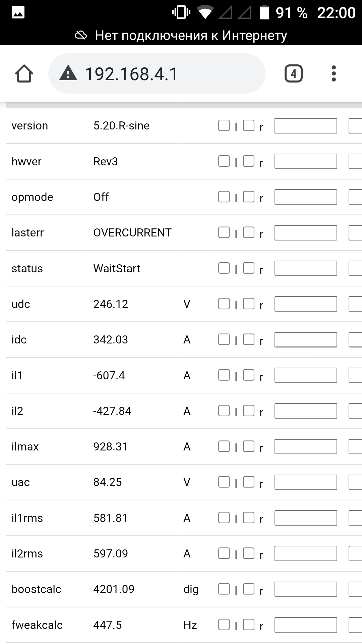Enable the 'l' checkbox for udc

[x=224, y=304]
